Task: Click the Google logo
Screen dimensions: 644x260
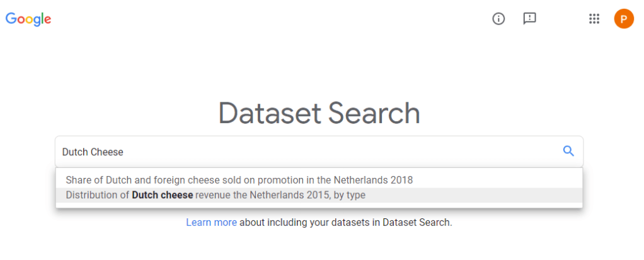Action: (28, 19)
